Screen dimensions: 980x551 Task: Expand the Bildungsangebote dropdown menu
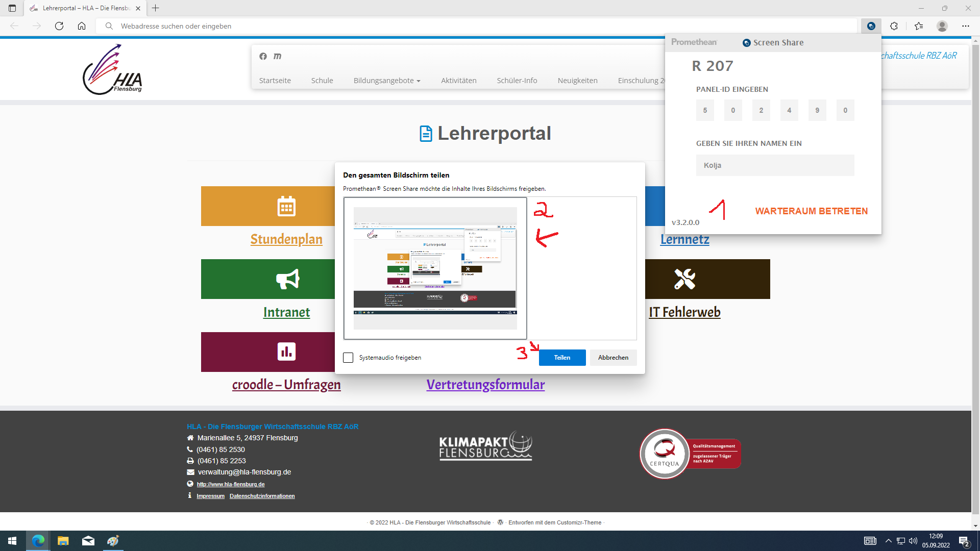[x=387, y=81]
